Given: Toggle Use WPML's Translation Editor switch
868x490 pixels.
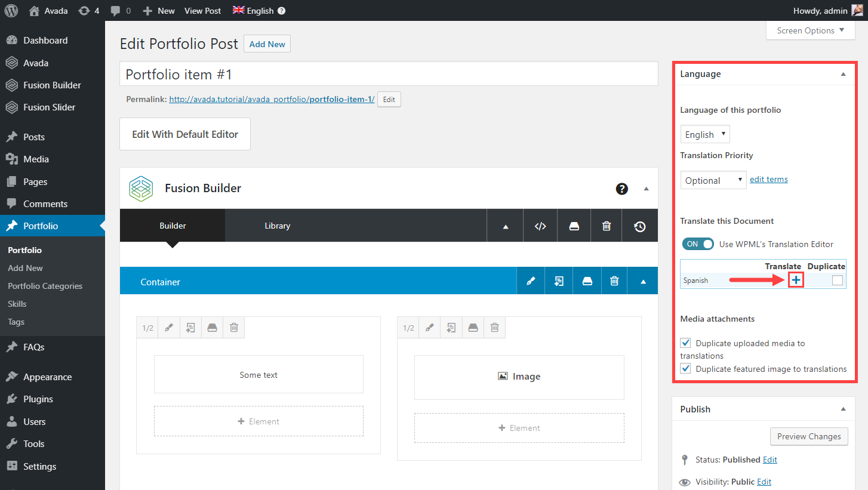Looking at the screenshot, I should pos(698,244).
